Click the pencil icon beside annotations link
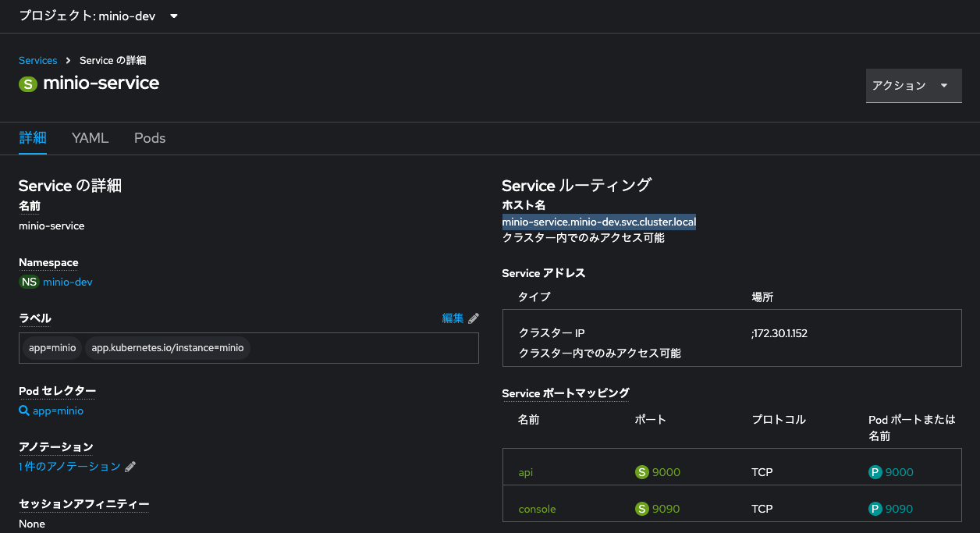The image size is (980, 533). click(130, 467)
